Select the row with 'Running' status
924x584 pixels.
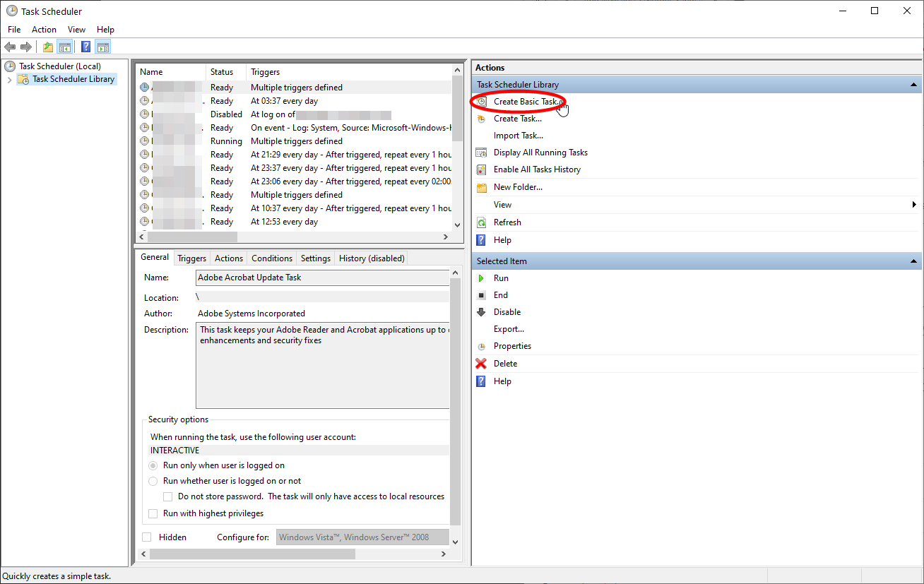294,141
